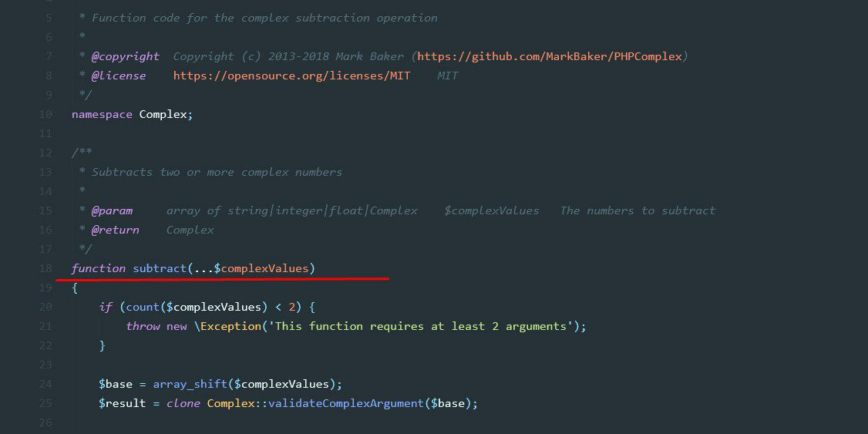
Task: Click the '@return' doc tag
Action: (115, 230)
